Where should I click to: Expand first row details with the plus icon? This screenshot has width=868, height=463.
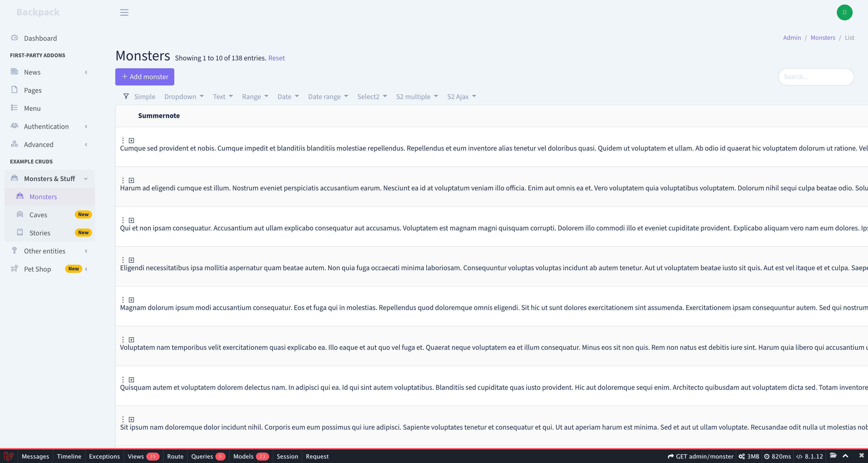pos(131,141)
